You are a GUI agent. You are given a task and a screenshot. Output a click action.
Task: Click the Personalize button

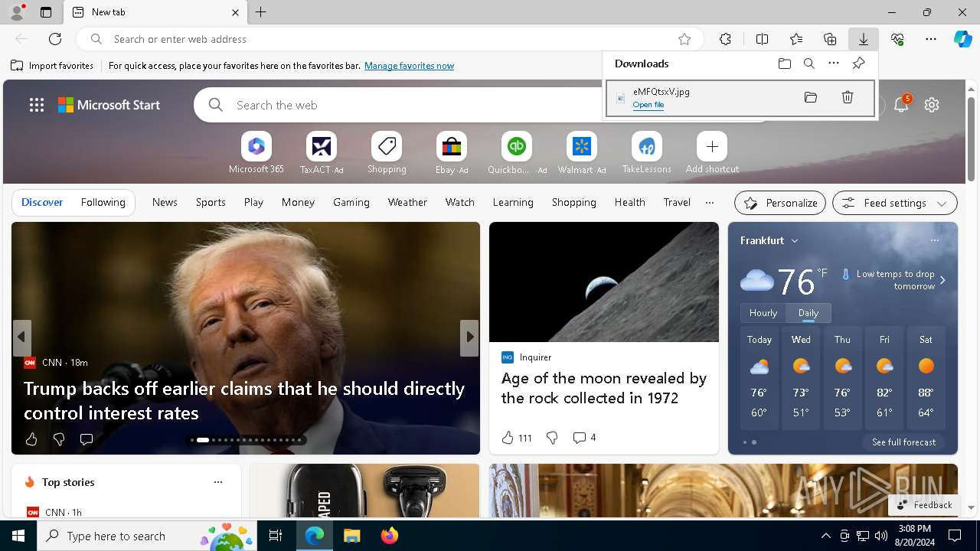[780, 203]
